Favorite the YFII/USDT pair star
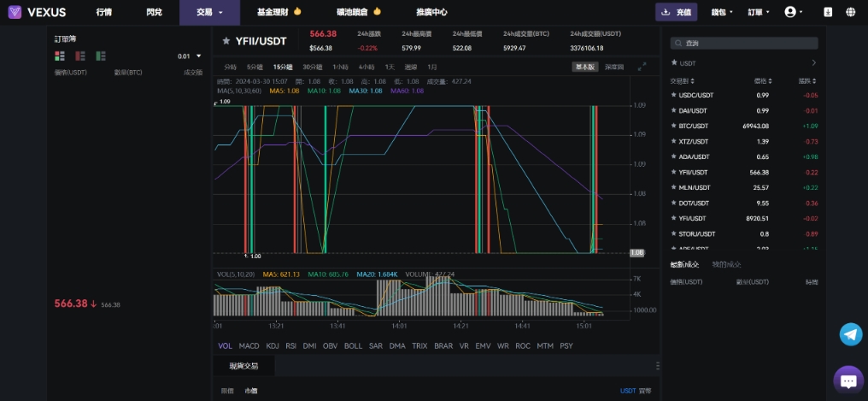This screenshot has height=401, width=868. [x=226, y=41]
